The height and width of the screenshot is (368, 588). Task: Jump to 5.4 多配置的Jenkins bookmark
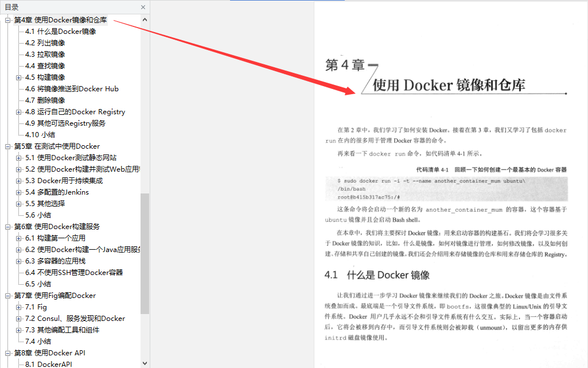pyautogui.click(x=57, y=192)
